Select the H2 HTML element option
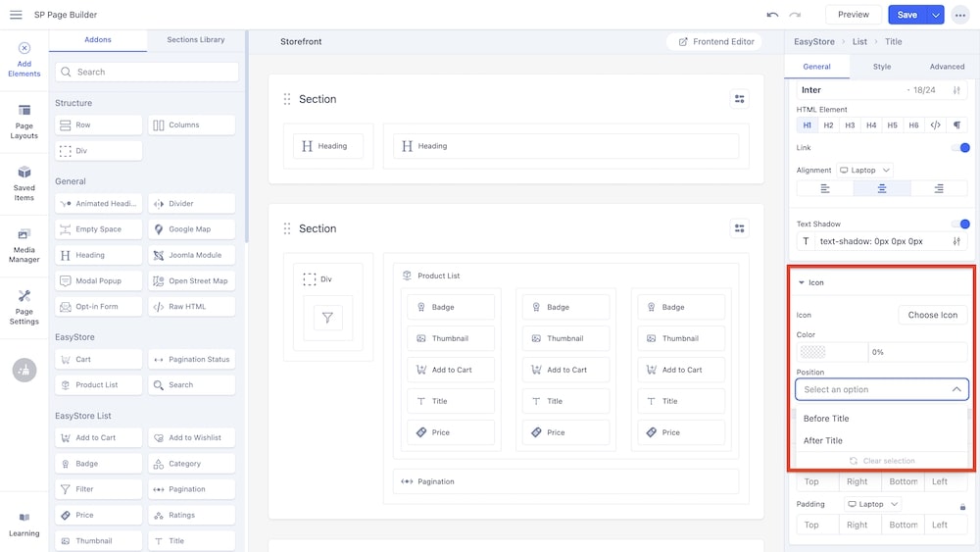The image size is (980, 552). pyautogui.click(x=828, y=125)
